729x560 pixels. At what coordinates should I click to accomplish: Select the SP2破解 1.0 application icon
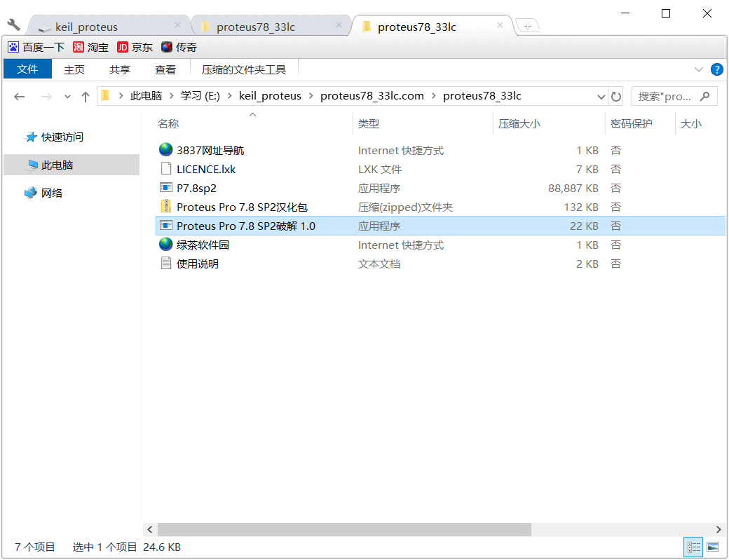click(x=165, y=226)
